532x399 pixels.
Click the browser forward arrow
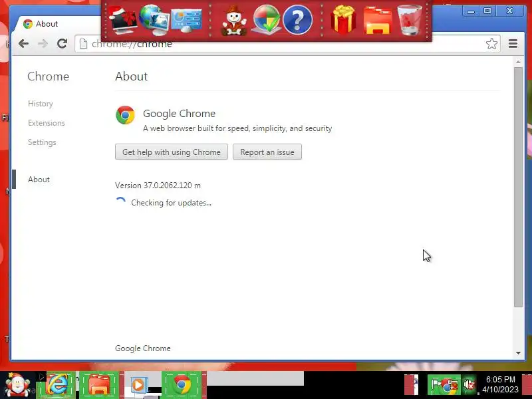click(x=43, y=43)
